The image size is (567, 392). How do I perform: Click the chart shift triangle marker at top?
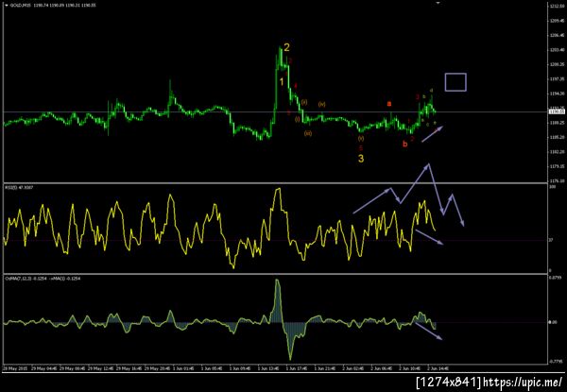coord(438,3)
